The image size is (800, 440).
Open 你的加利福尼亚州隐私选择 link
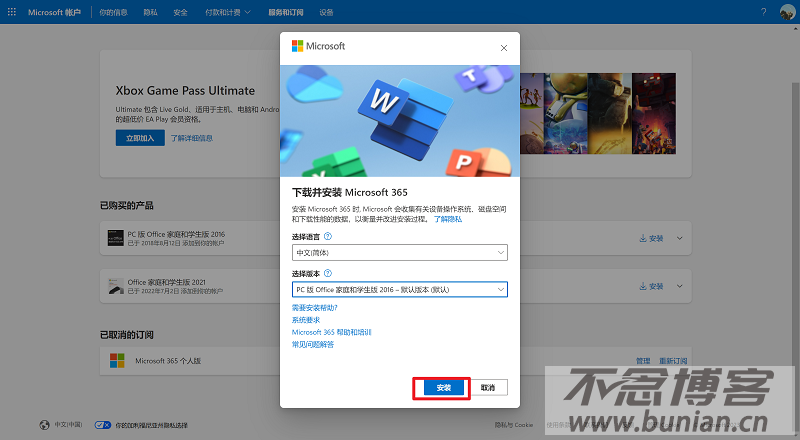[152, 425]
